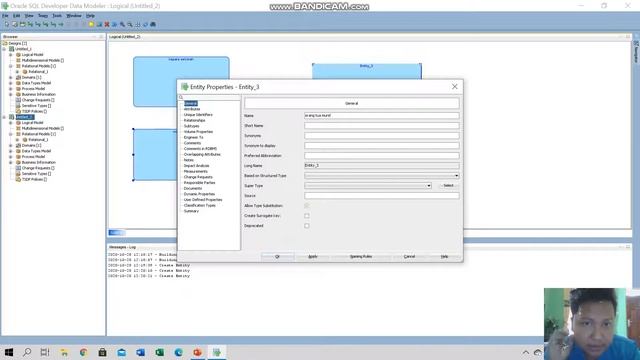Click the Apply button
The image size is (640, 360).
[x=312, y=257]
